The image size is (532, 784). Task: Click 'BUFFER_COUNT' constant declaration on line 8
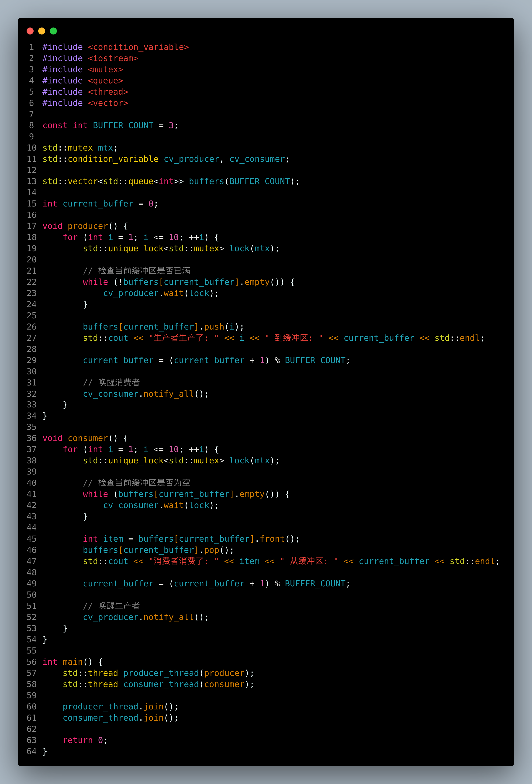(123, 125)
